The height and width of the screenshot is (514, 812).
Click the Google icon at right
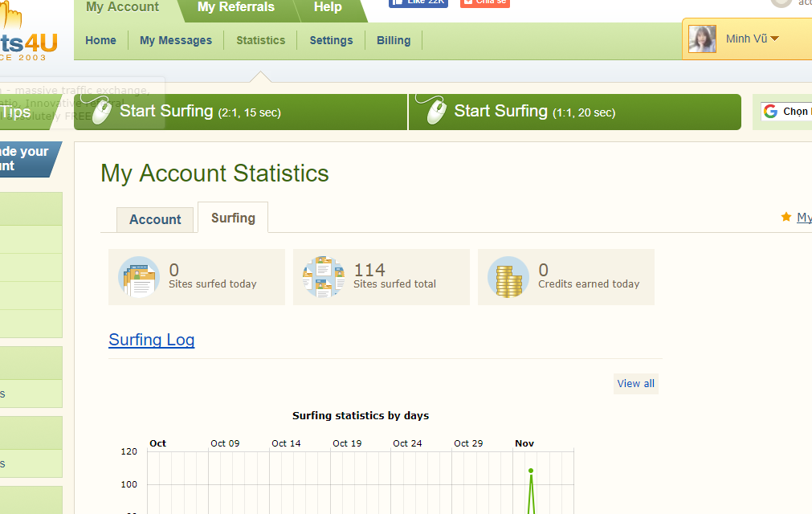(x=770, y=112)
